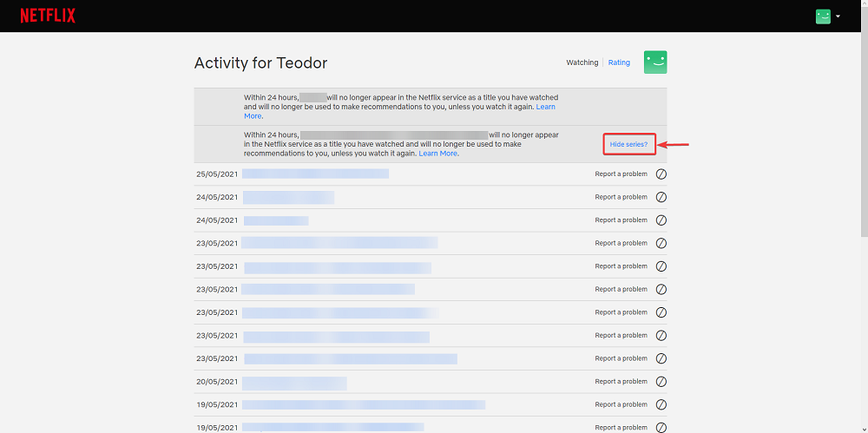Hide the 25/05/2021 entry from history
This screenshot has height=433, width=868.
click(661, 174)
